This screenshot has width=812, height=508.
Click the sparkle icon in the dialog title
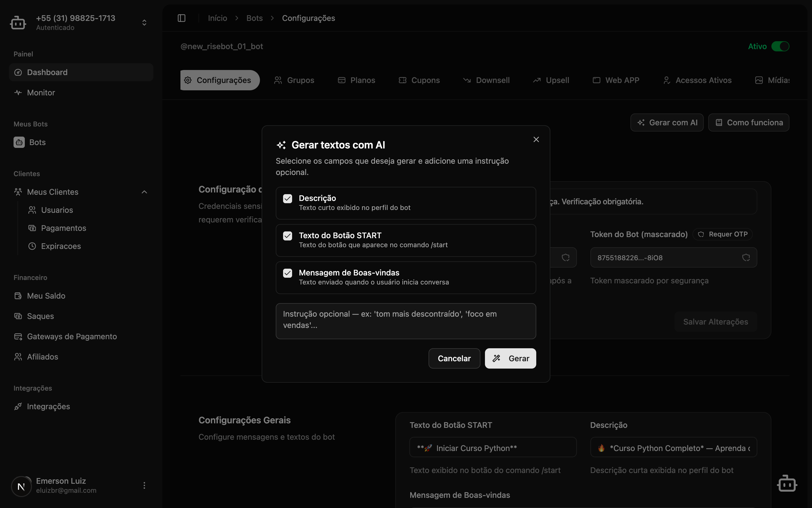point(281,145)
